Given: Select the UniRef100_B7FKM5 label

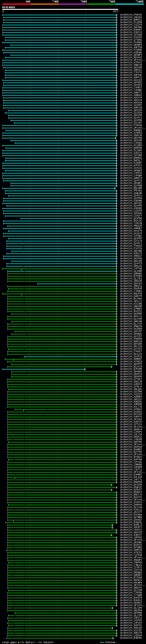Looking at the screenshot, I should 131,369.
